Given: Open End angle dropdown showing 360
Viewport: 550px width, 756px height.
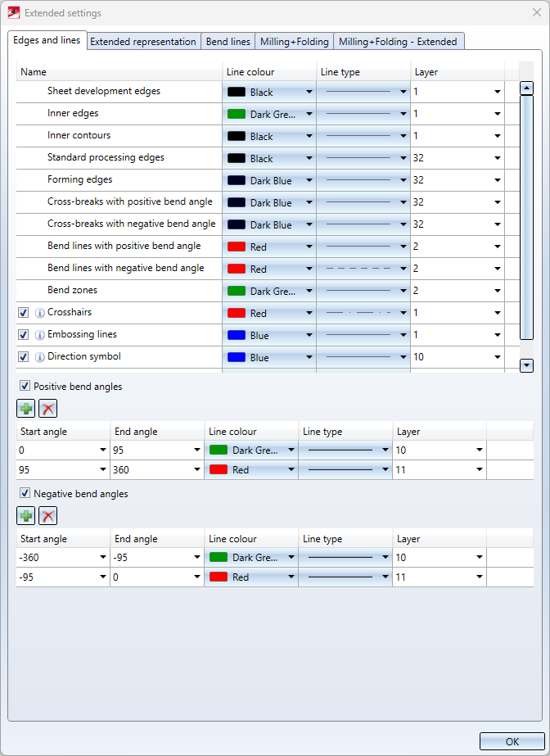Looking at the screenshot, I should pos(197,470).
